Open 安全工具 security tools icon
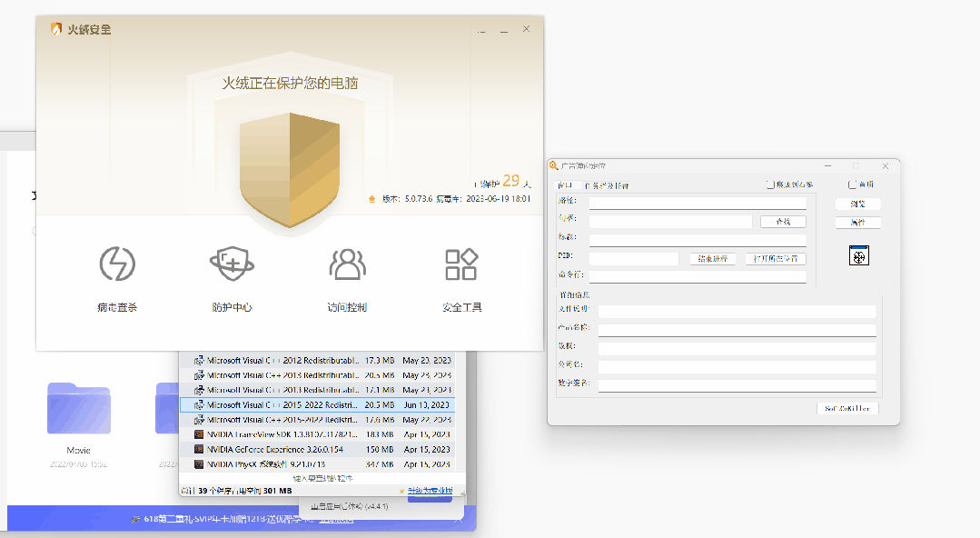Screen dimensions: 980x538 462,264
